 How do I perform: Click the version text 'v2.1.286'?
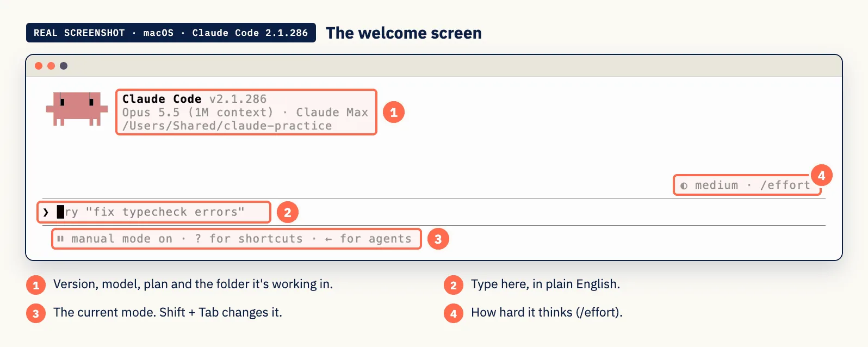coord(238,99)
